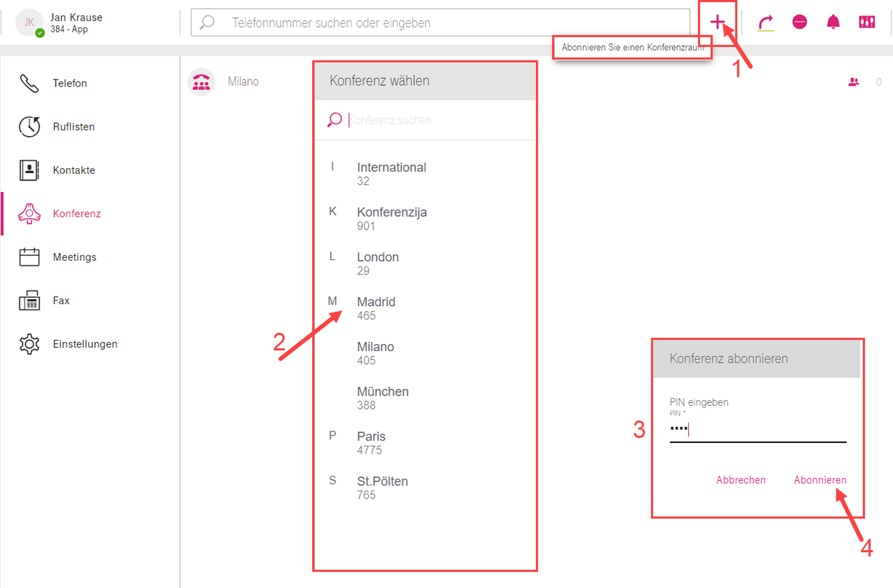Select the Meetings sidebar item
Screen dimensions: 893x588
tap(74, 257)
